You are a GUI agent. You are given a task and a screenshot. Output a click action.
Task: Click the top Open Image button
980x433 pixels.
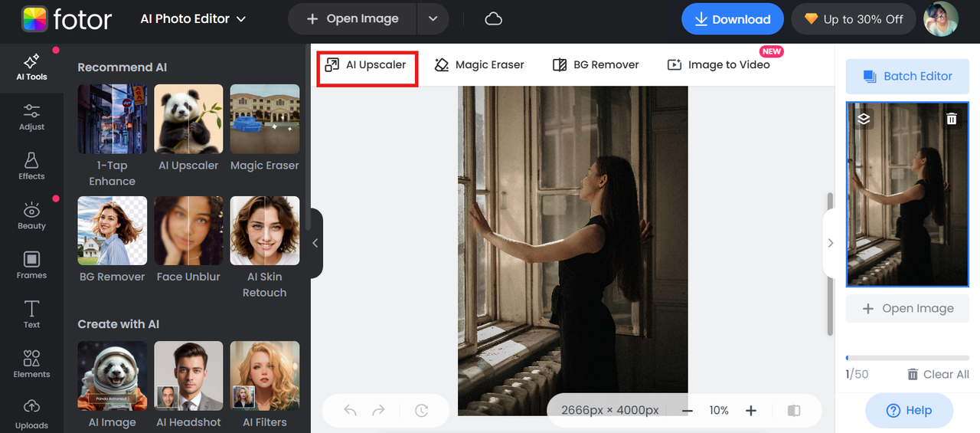pos(352,19)
